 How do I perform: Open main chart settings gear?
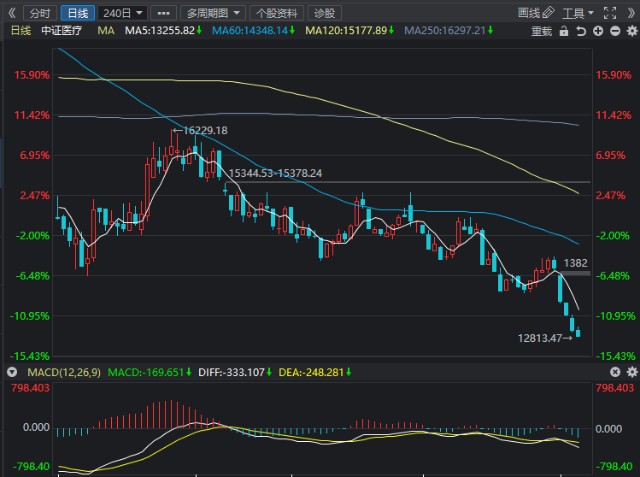pyautogui.click(x=632, y=31)
